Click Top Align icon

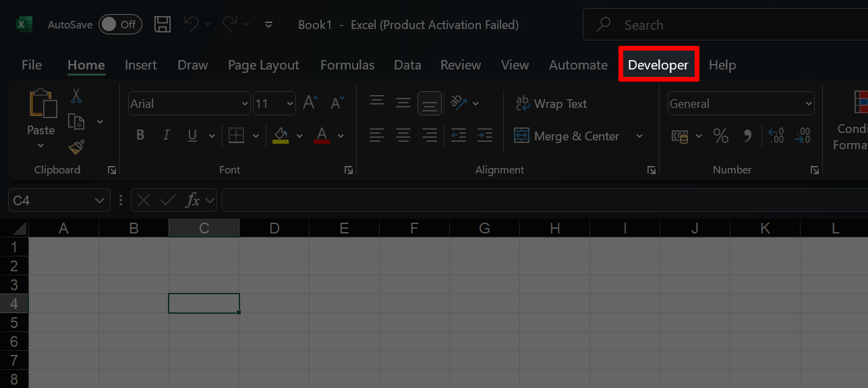377,103
